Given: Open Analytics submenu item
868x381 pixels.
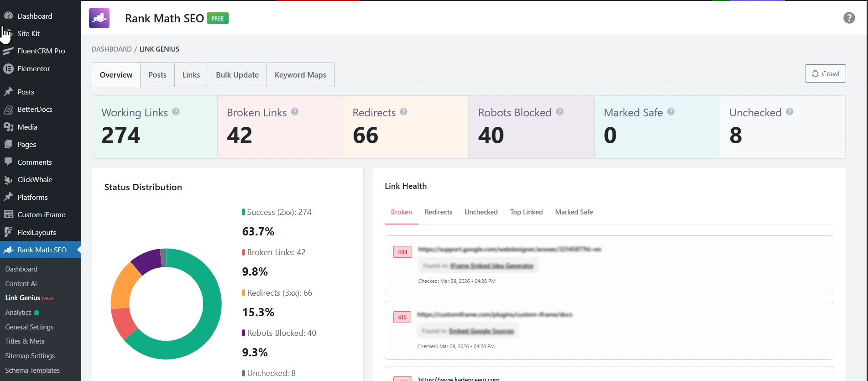Looking at the screenshot, I should [x=18, y=313].
